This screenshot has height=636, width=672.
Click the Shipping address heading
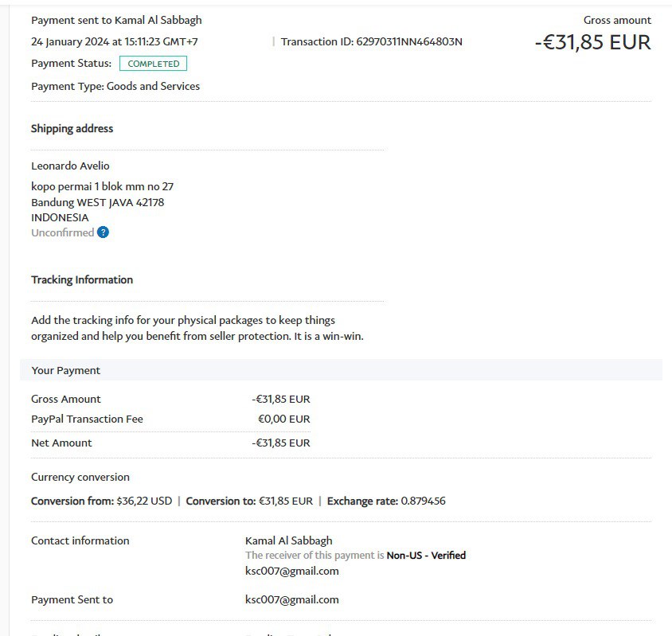[72, 128]
